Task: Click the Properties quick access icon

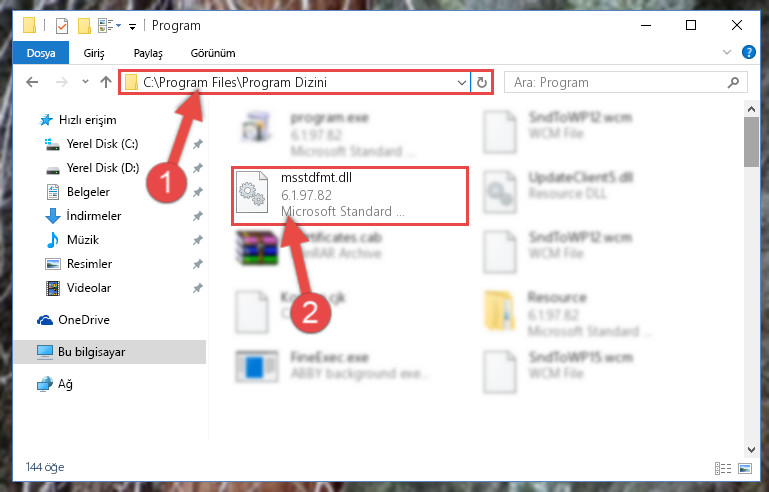Action: [62, 26]
